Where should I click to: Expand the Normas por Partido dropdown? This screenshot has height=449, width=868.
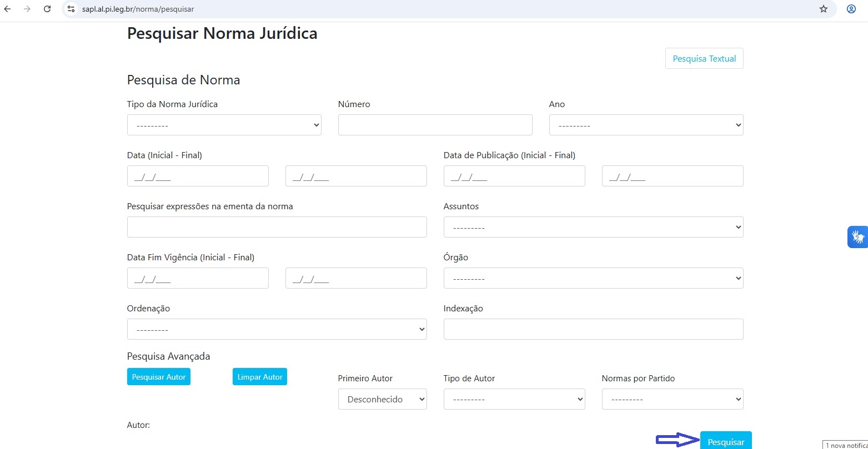[672, 399]
